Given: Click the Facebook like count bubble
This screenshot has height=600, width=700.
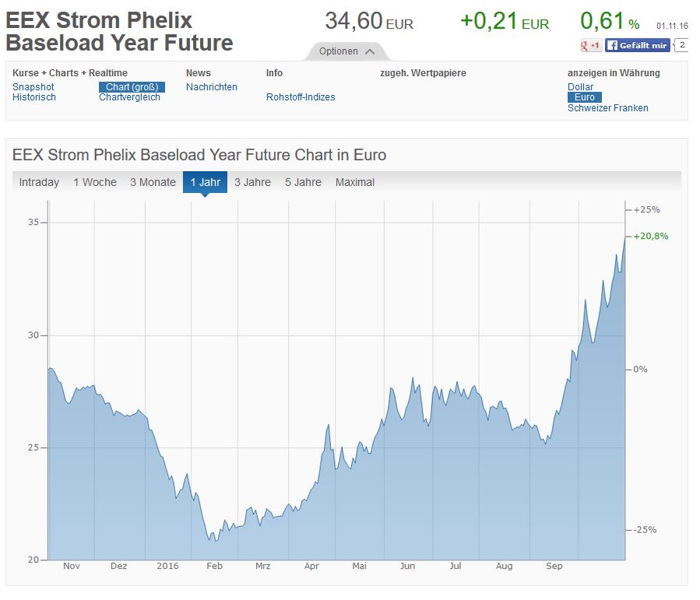Looking at the screenshot, I should (681, 46).
